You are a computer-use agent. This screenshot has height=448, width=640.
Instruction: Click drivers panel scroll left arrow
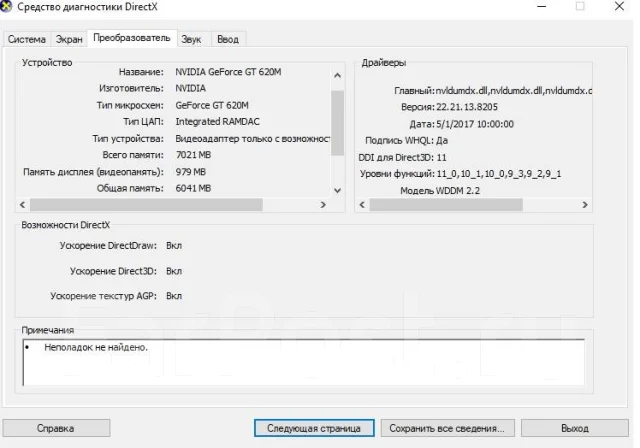pyautogui.click(x=362, y=204)
